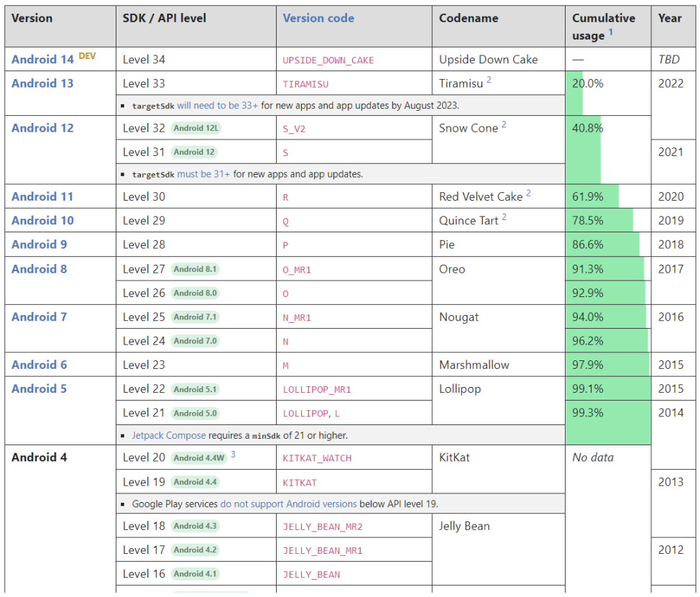The width and height of the screenshot is (700, 597).
Task: Open the Android 5 version link
Action: pyautogui.click(x=40, y=388)
